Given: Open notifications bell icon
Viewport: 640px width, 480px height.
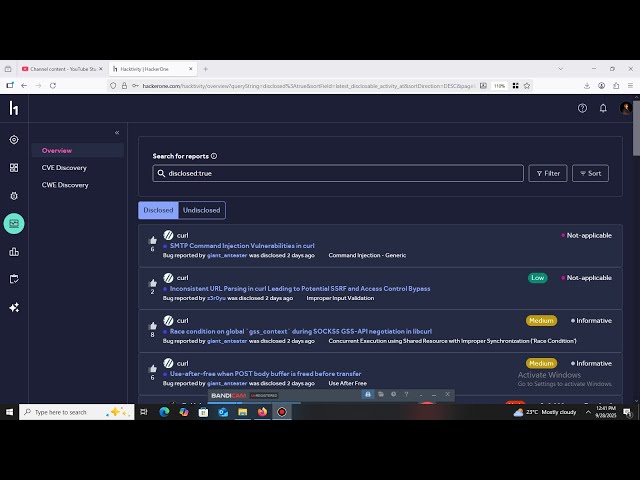Looking at the screenshot, I should tap(603, 108).
